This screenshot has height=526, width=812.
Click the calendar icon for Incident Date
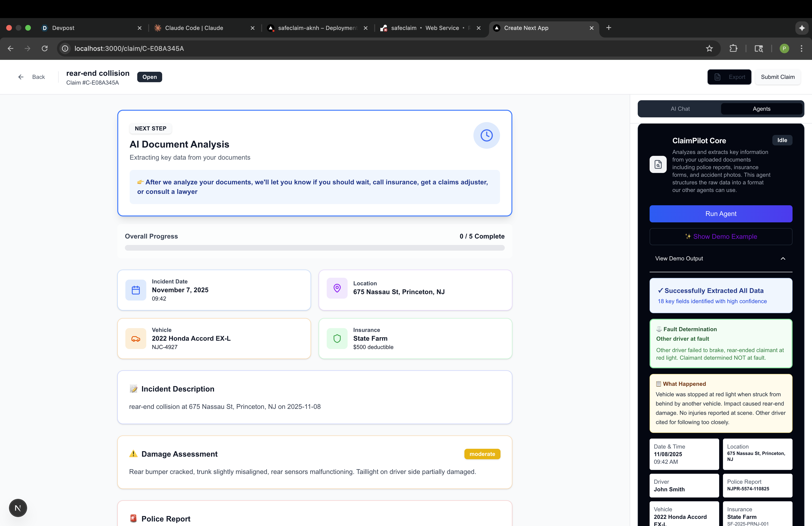coord(136,290)
